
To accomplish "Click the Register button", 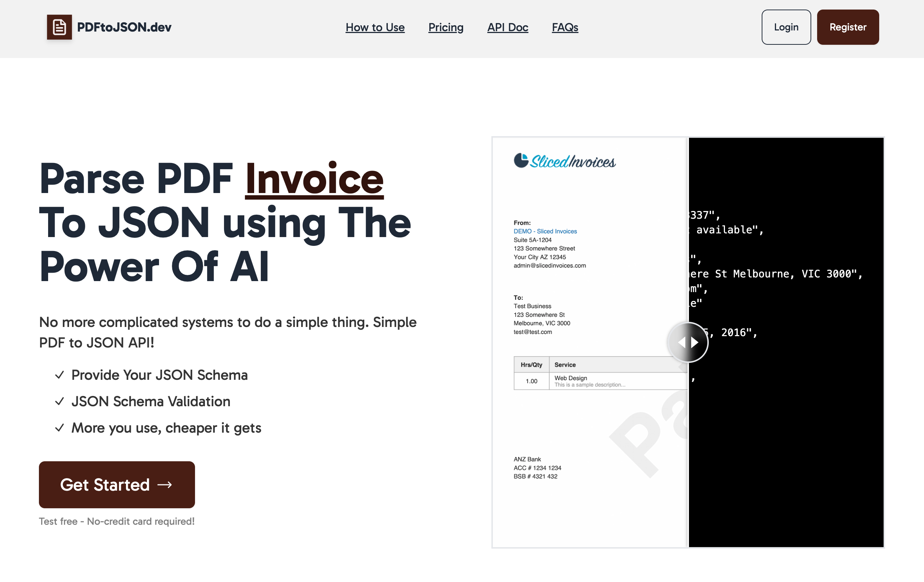I will pos(847,27).
